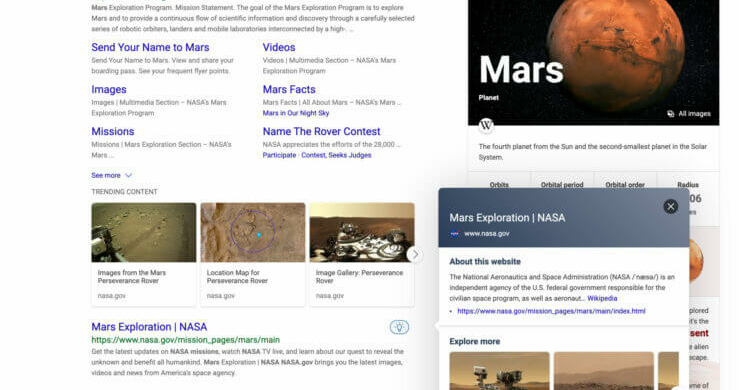The width and height of the screenshot is (739, 390).
Task: Open Send Your Name to Mars link
Action: point(150,47)
